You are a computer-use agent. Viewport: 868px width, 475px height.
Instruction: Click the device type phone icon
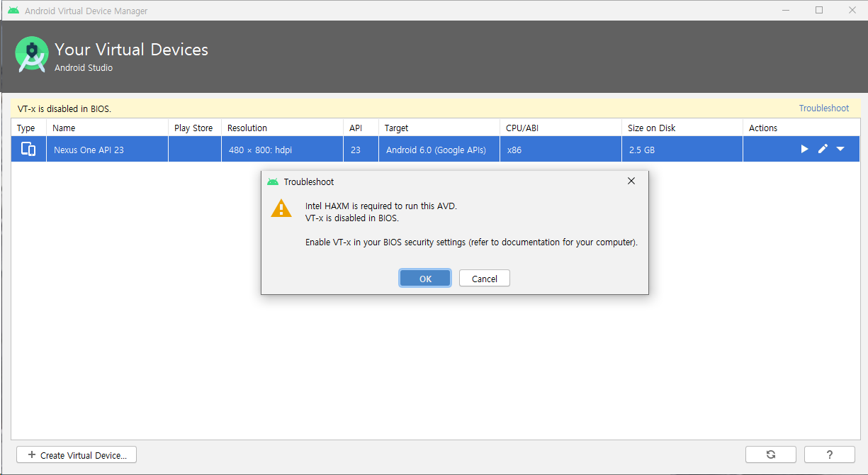pyautogui.click(x=28, y=150)
